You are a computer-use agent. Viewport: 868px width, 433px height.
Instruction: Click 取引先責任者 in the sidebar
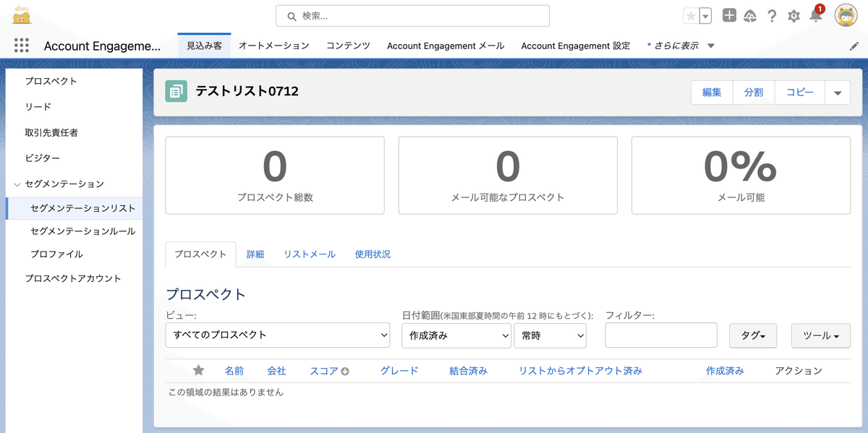coord(51,133)
